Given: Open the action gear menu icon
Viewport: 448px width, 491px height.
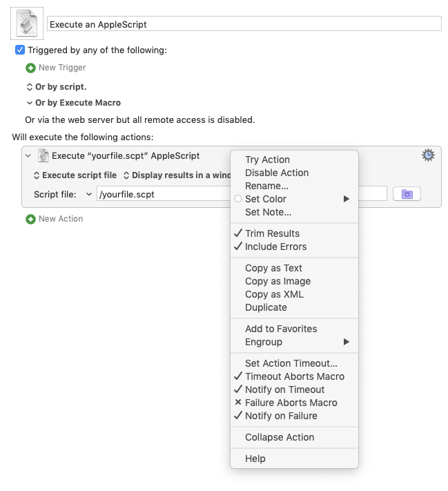Looking at the screenshot, I should point(428,155).
